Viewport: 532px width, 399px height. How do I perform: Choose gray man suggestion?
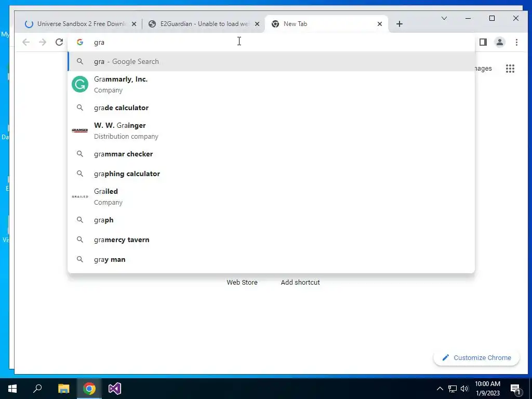coord(271,259)
